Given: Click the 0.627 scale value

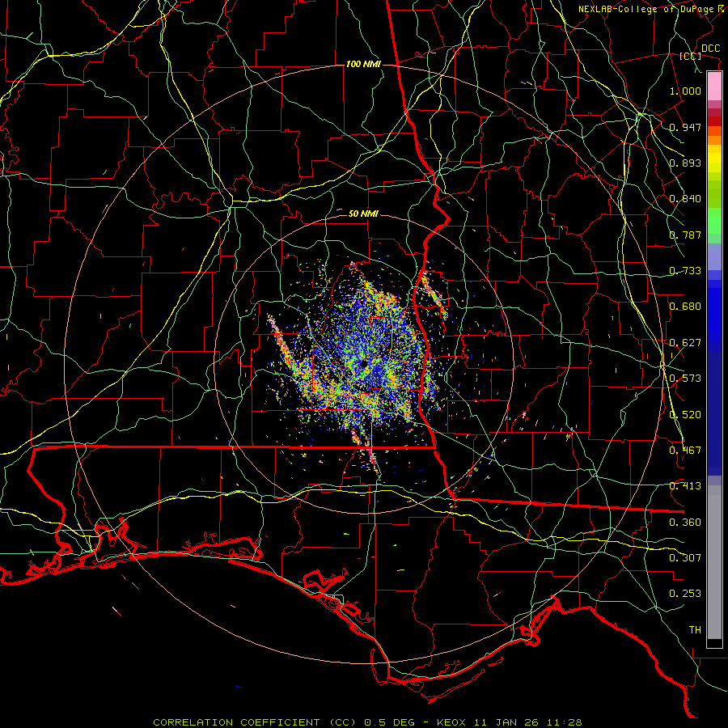Looking at the screenshot, I should click(x=685, y=342).
